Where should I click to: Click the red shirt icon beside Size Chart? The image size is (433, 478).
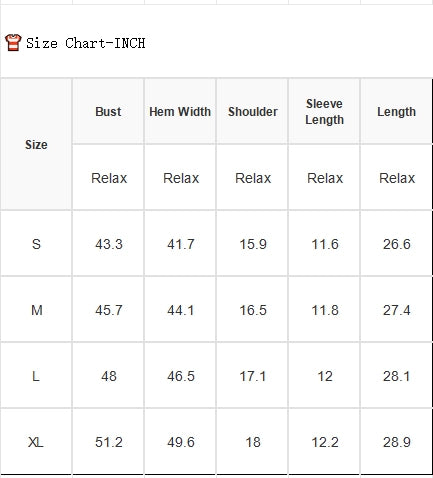pos(13,43)
